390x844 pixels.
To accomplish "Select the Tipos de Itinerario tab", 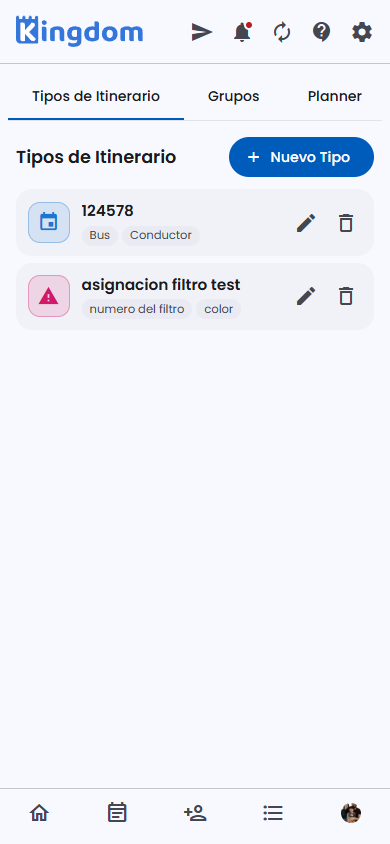I will pyautogui.click(x=96, y=96).
